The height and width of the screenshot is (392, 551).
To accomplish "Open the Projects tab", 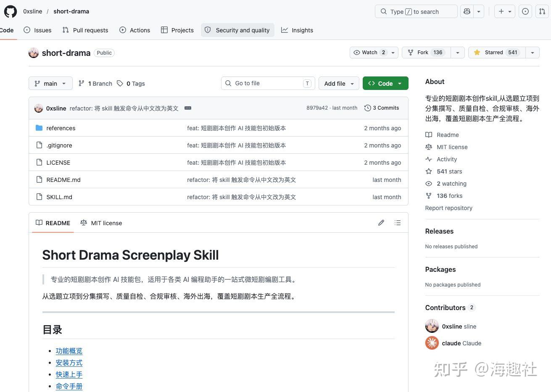I will 177,30.
